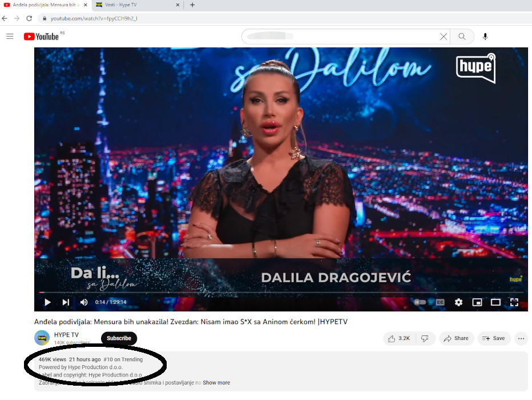Viewport: 532px width, 400px height.
Task: Subscribe to the HYPE TV channel
Action: coord(119,338)
